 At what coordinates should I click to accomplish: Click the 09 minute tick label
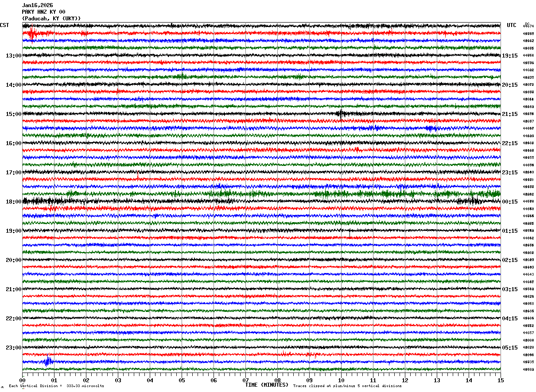click(x=309, y=380)
